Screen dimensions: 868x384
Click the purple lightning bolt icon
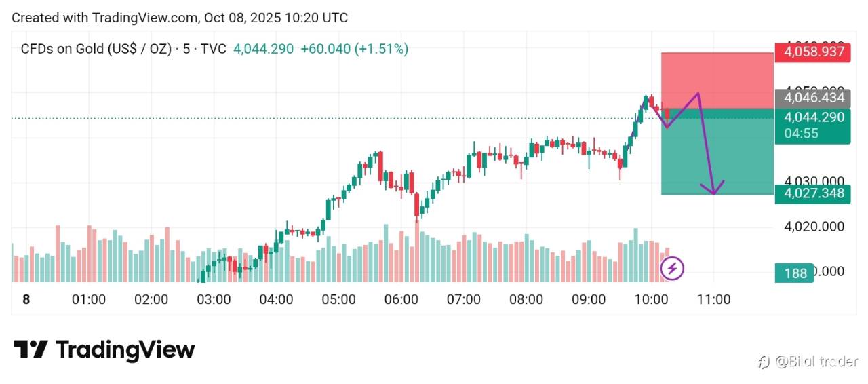(x=672, y=269)
